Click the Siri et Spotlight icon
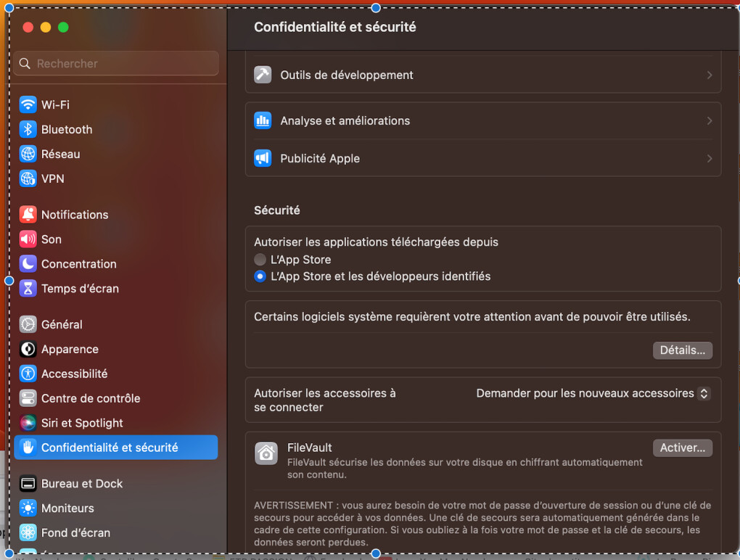Viewport: 740px width, 560px height. click(x=28, y=423)
